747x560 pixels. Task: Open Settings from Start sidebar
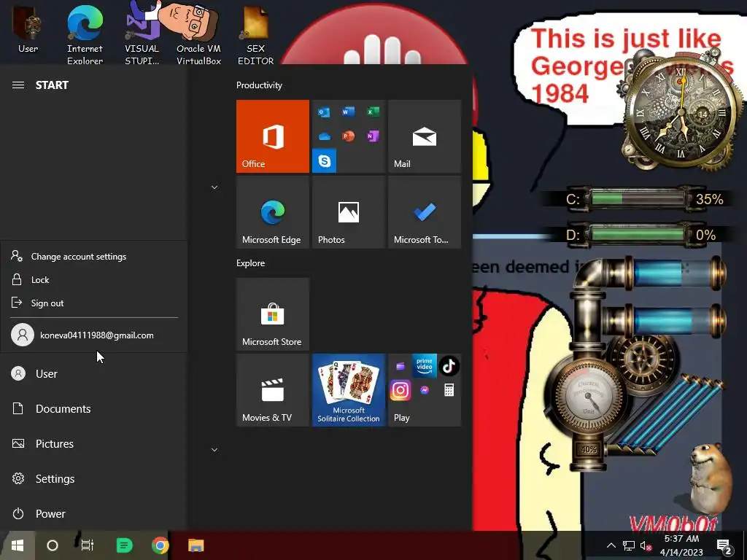click(93, 478)
